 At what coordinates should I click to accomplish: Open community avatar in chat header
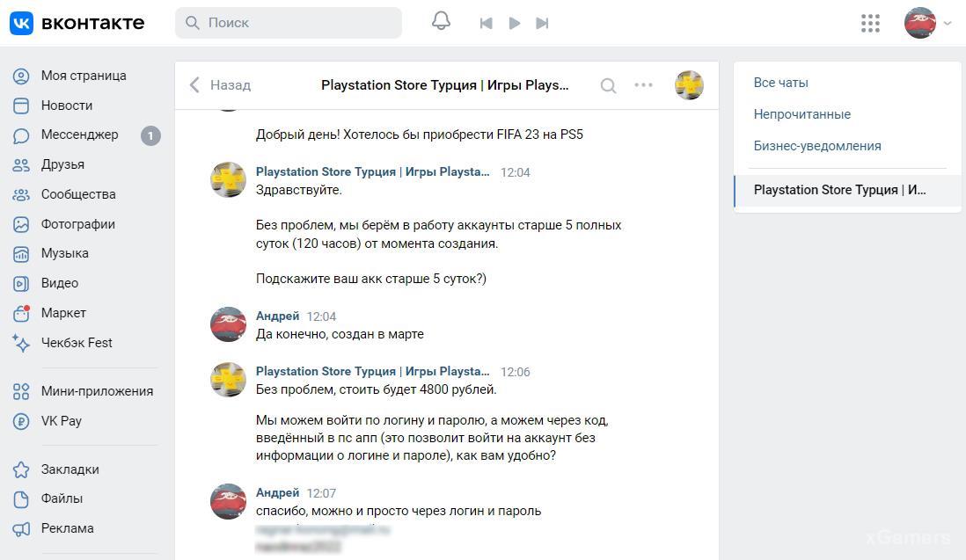click(x=689, y=85)
